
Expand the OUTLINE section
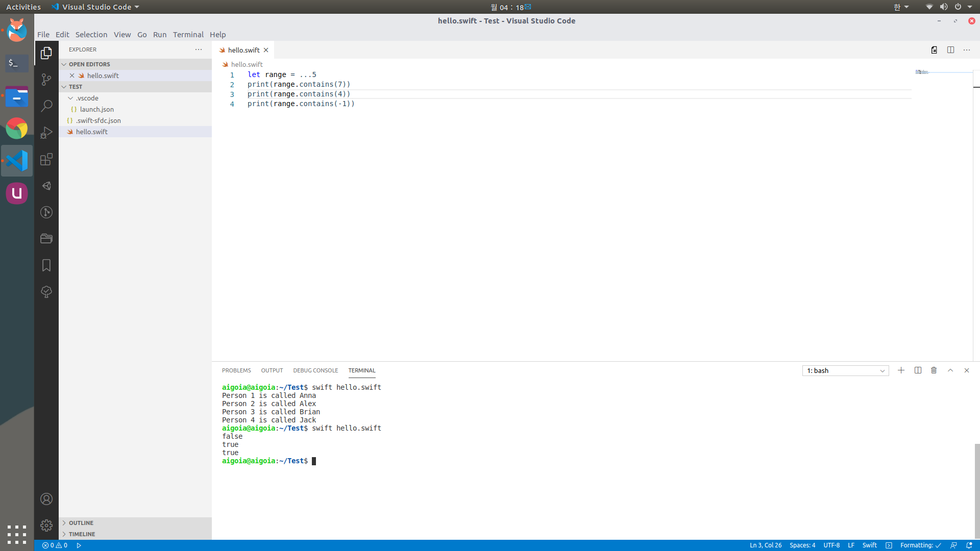click(81, 523)
